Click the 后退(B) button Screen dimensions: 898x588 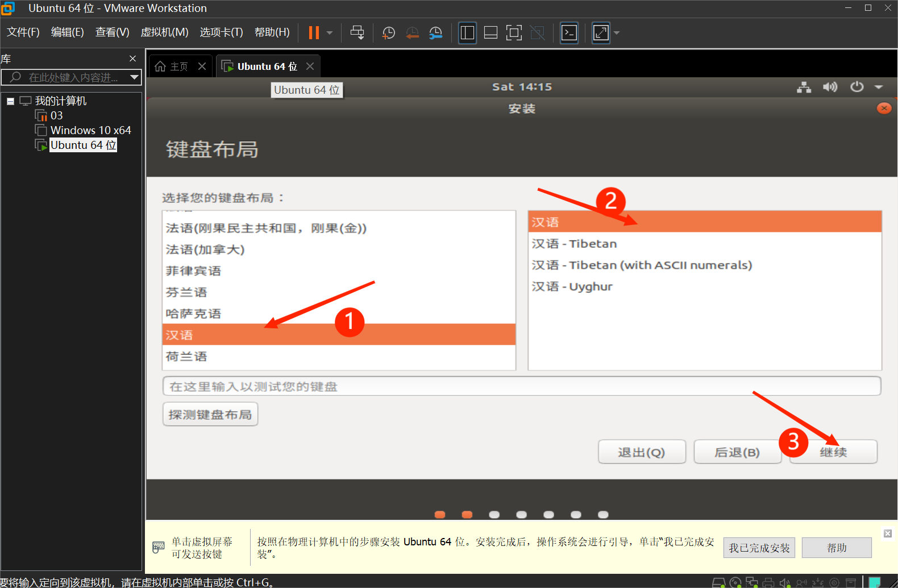(737, 452)
